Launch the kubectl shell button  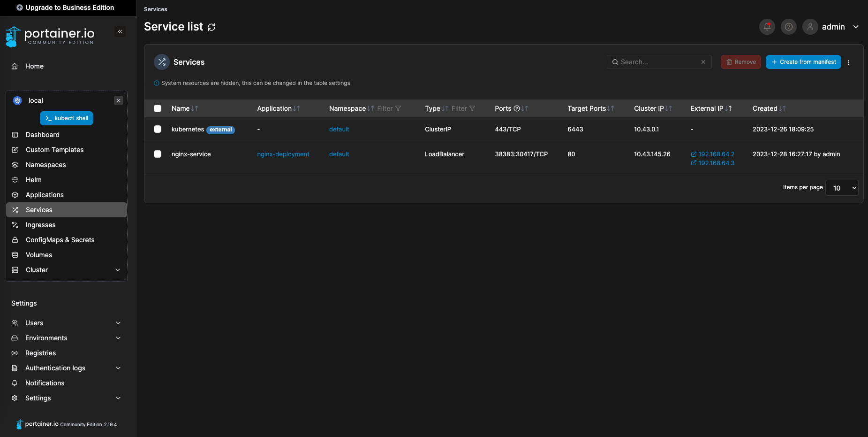click(x=67, y=118)
